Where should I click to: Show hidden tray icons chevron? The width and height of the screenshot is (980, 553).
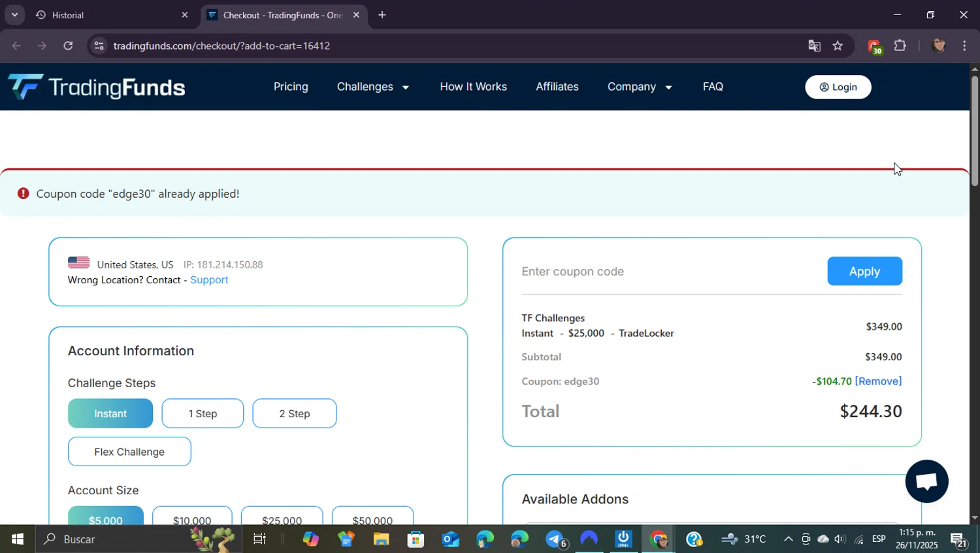pyautogui.click(x=788, y=539)
